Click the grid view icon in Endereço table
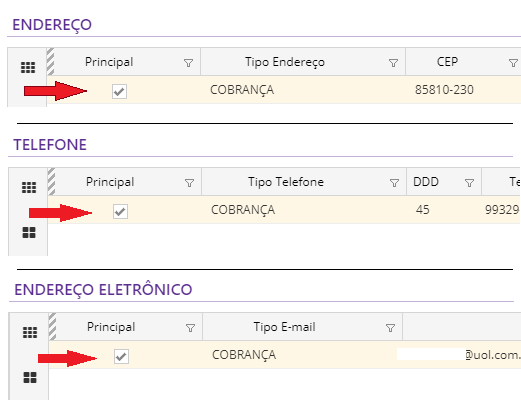Image resolution: width=521 pixels, height=413 pixels. point(28,67)
